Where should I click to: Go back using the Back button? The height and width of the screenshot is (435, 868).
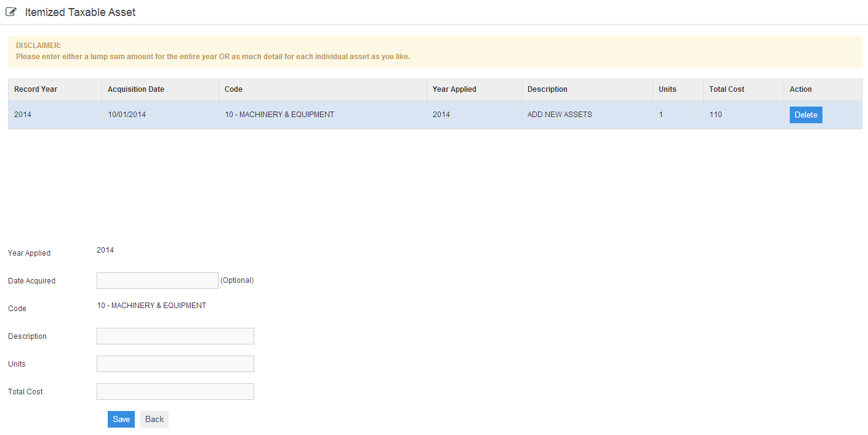point(155,419)
